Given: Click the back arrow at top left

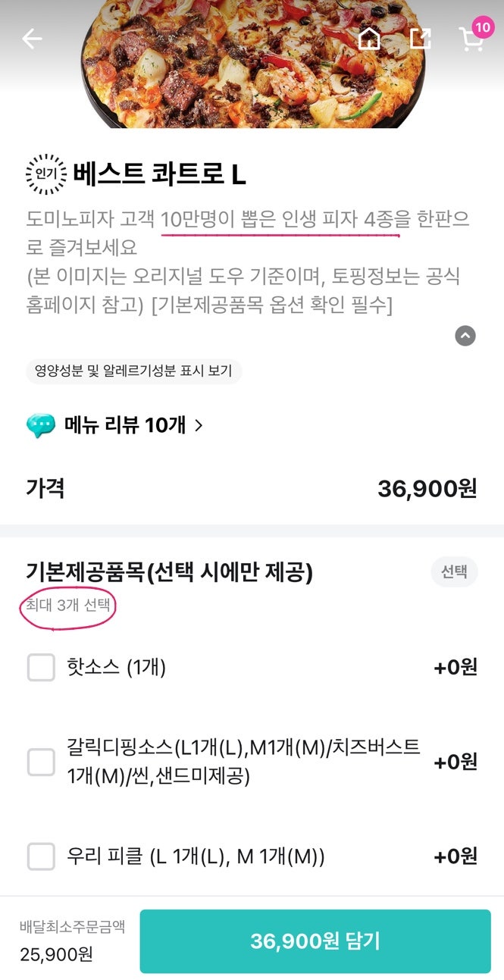Looking at the screenshot, I should [32, 39].
